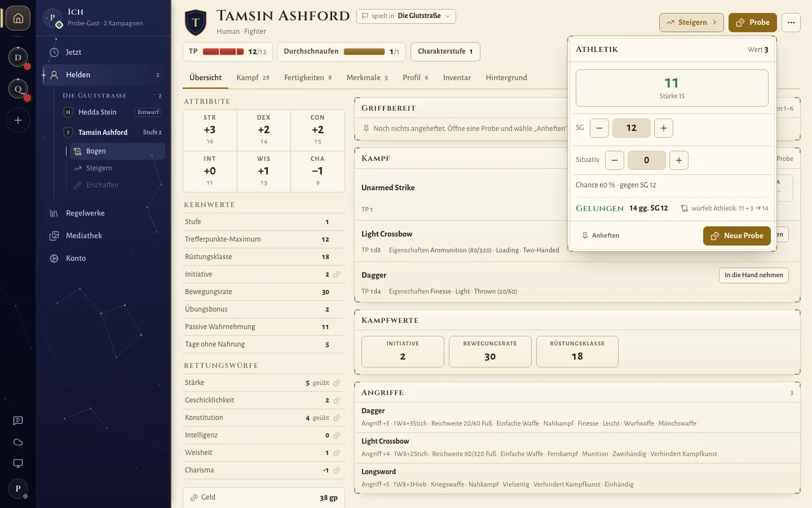
Task: Open Mediathek in the sidebar
Action: [x=104, y=236]
